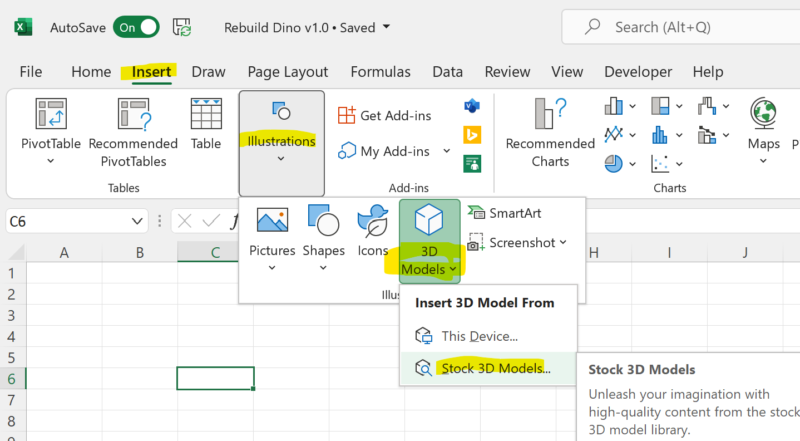Expand the Pie chart dropdown arrow
Screen dimensions: 800x441
[x=632, y=164]
